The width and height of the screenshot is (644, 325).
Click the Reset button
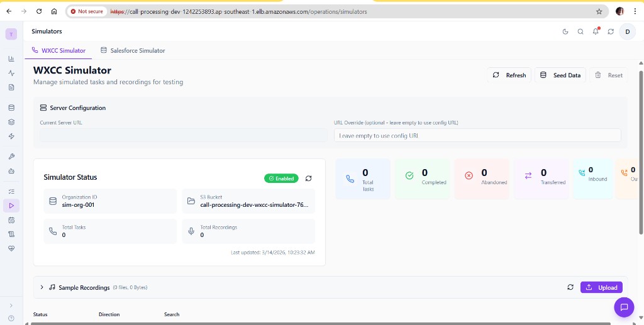(609, 75)
